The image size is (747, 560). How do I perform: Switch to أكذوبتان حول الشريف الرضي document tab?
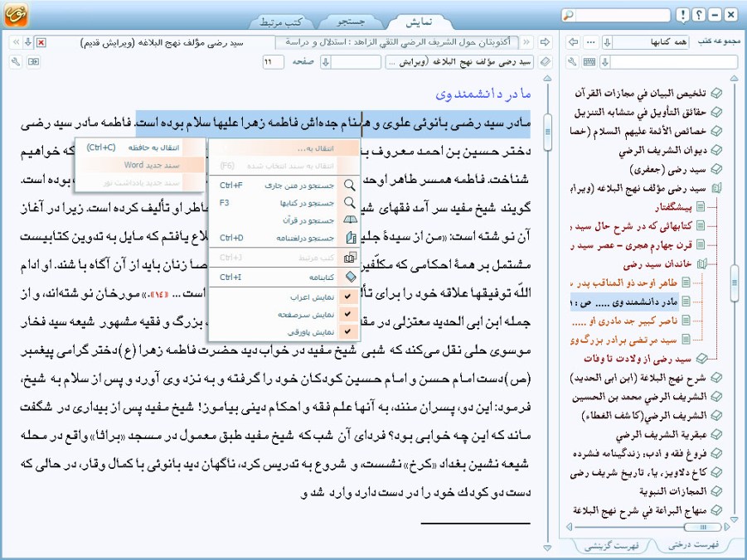(x=398, y=42)
